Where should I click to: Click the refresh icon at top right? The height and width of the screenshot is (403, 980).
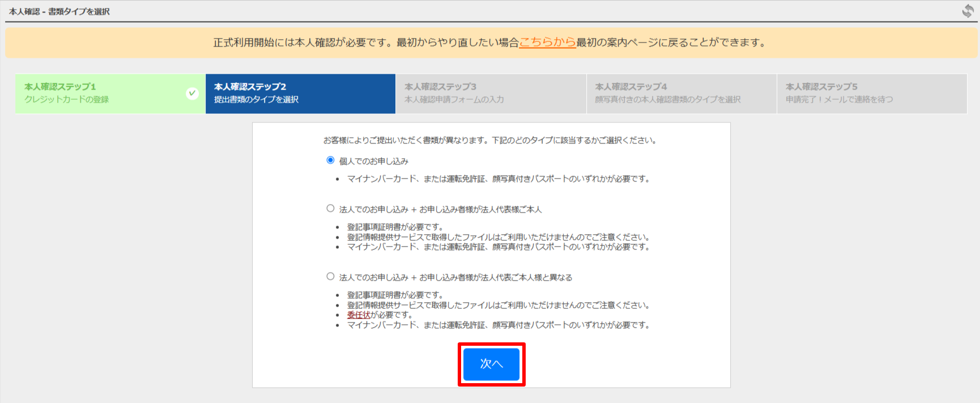tap(968, 11)
